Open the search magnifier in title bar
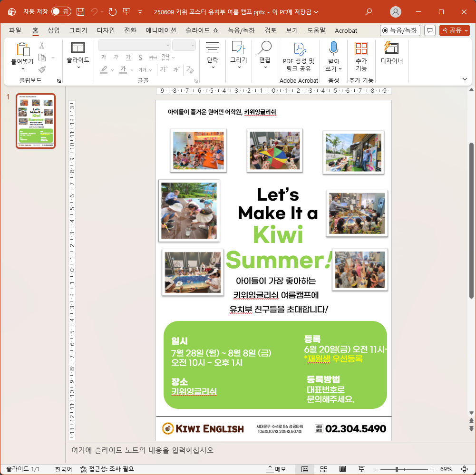Image resolution: width=476 pixels, height=475 pixels. click(368, 12)
